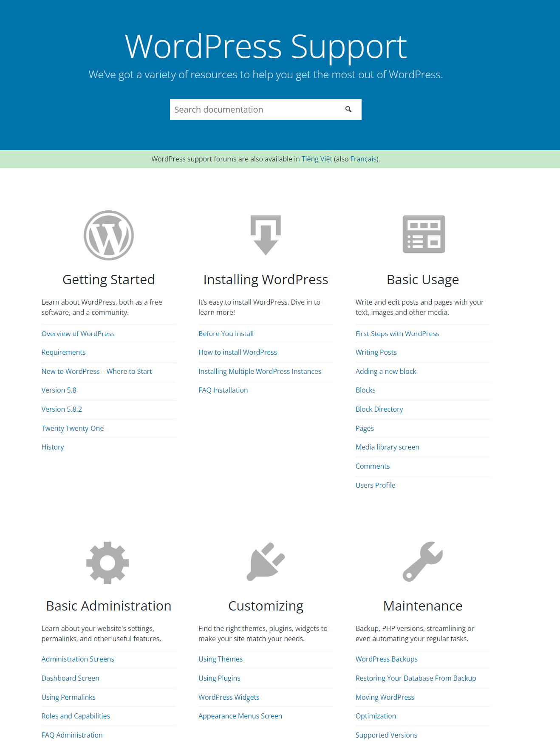Open the Blocks article
560x755 pixels.
(365, 390)
